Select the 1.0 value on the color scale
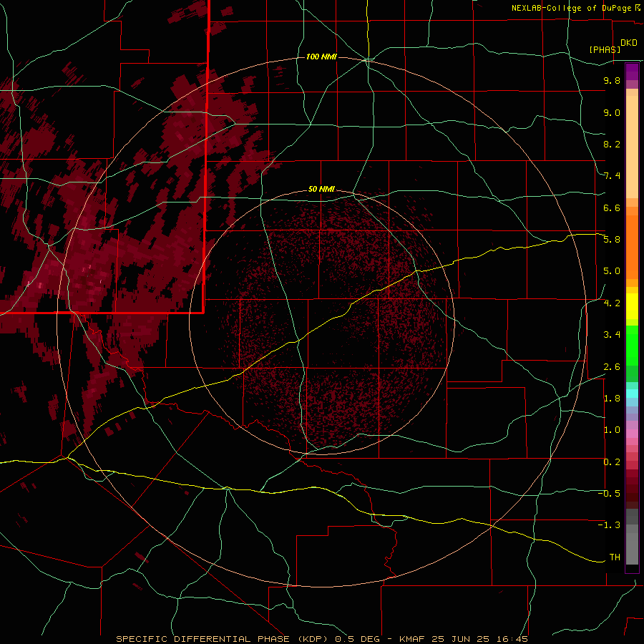This screenshot has width=644, height=644. click(x=612, y=430)
